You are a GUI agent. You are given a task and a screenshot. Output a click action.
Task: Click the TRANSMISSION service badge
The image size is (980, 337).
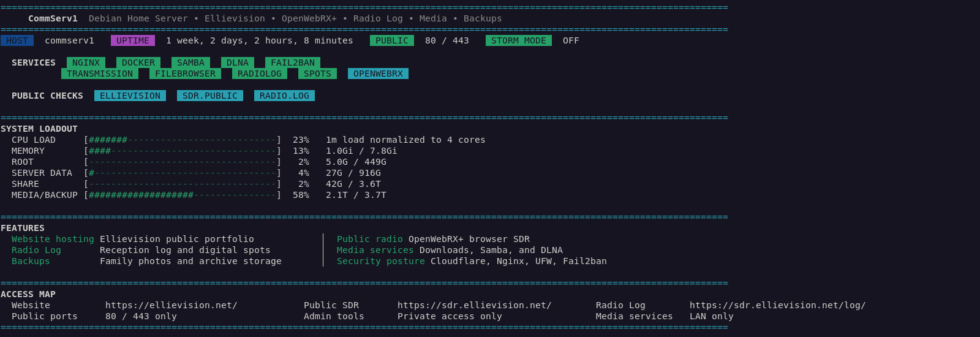click(100, 74)
